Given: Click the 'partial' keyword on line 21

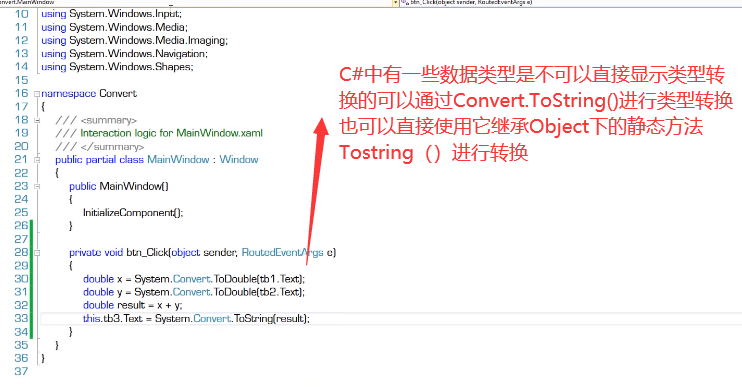Looking at the screenshot, I should pyautogui.click(x=101, y=159).
